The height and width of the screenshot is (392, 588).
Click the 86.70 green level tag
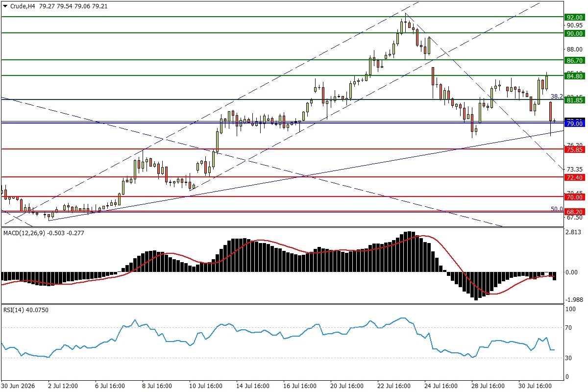[574, 60]
